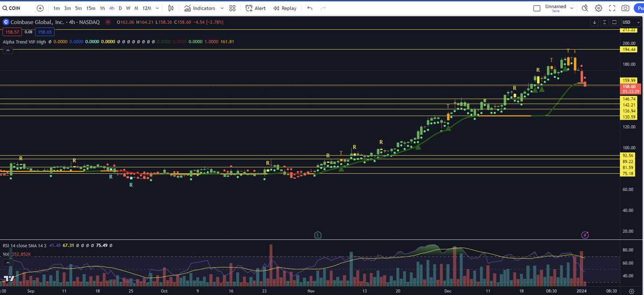Click the earnings E marker on timeline
Image resolution: width=644 pixels, height=295 pixels.
point(318,235)
